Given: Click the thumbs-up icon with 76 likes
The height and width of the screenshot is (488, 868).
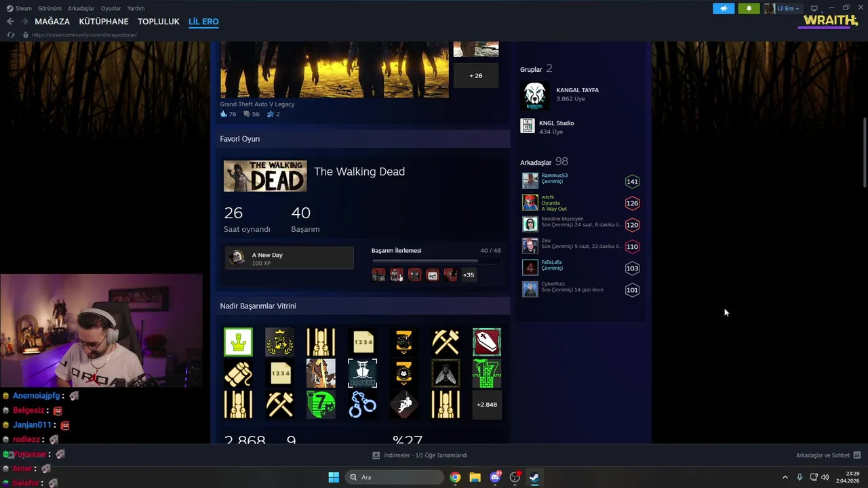Looking at the screenshot, I should [224, 114].
